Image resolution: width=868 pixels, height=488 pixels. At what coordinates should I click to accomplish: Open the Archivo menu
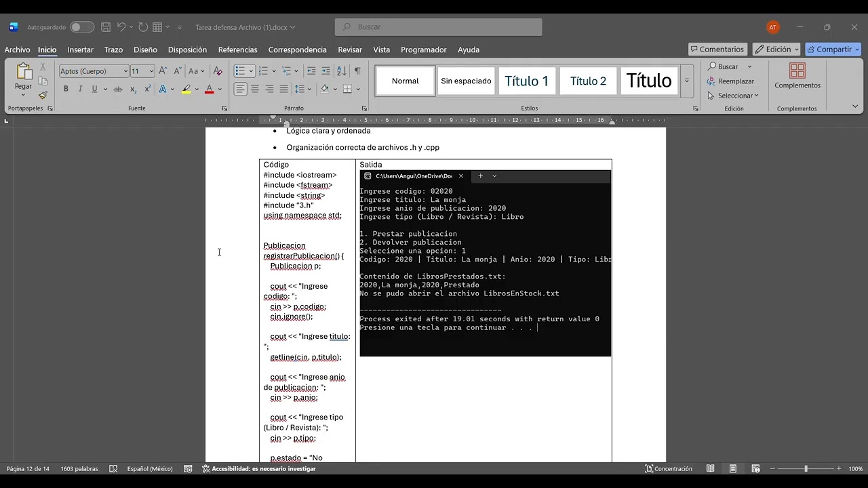(x=17, y=49)
